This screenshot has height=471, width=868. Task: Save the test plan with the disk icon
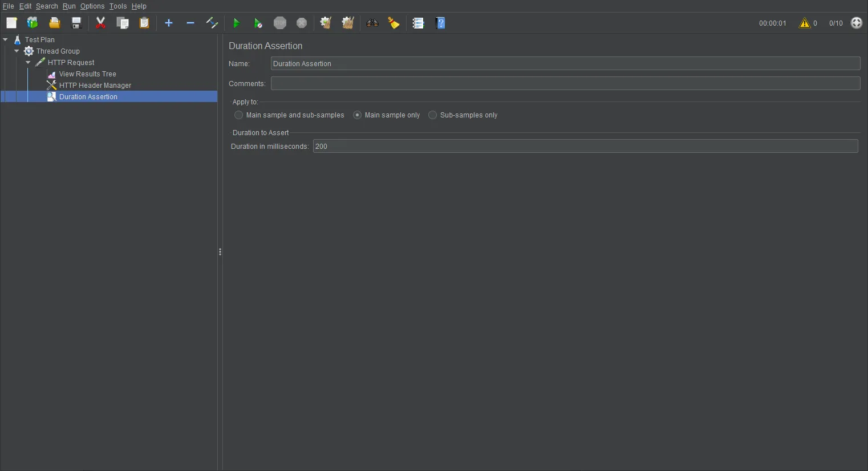click(x=76, y=23)
